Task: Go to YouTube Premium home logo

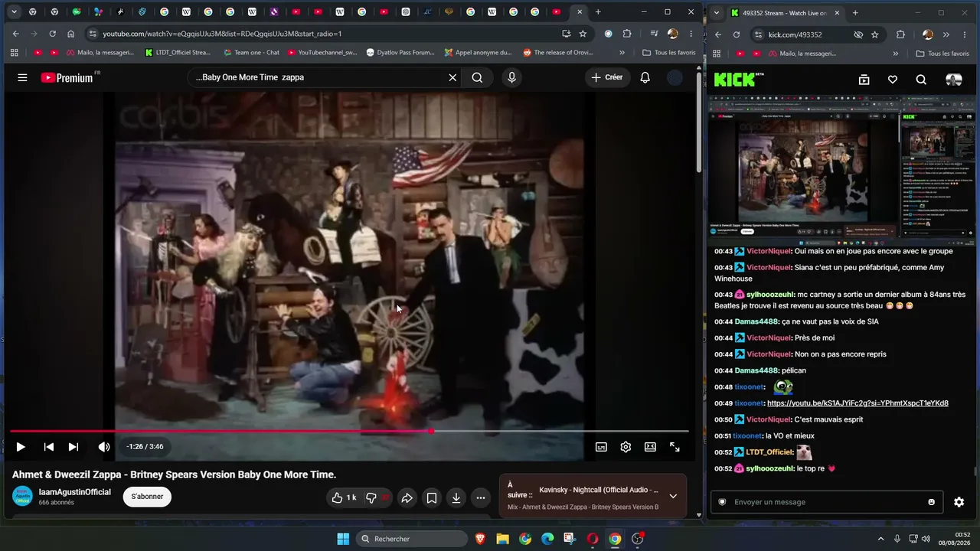Action: click(x=67, y=77)
